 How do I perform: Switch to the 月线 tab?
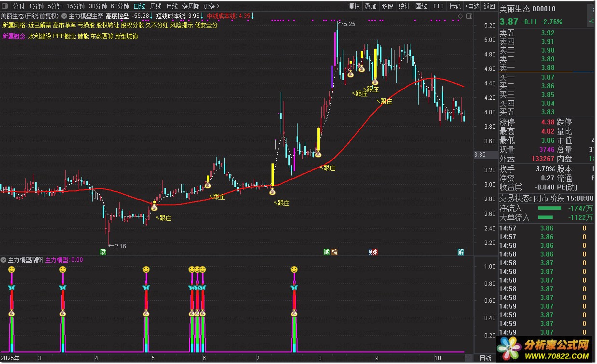172,6
